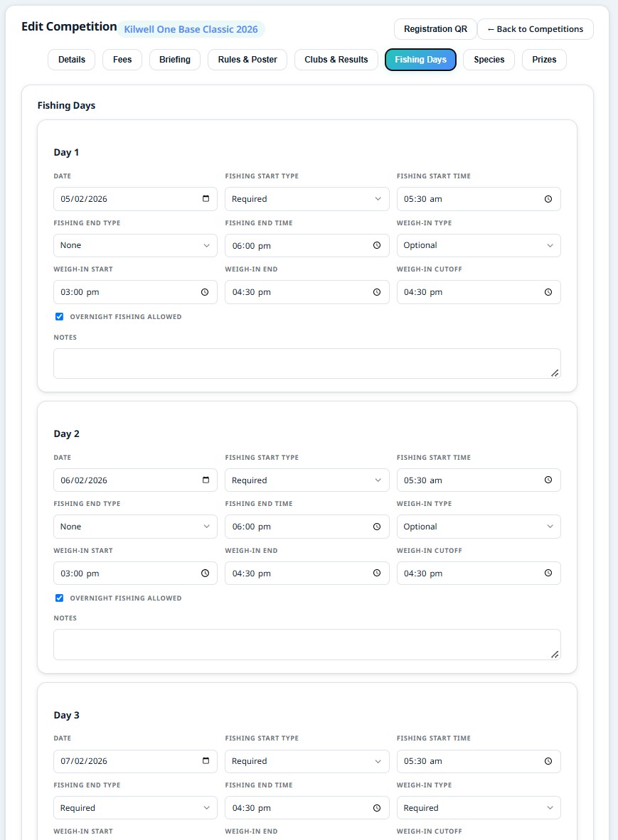Open Day 1 Weigh-In Type dropdown
The image size is (618, 840).
[479, 245]
